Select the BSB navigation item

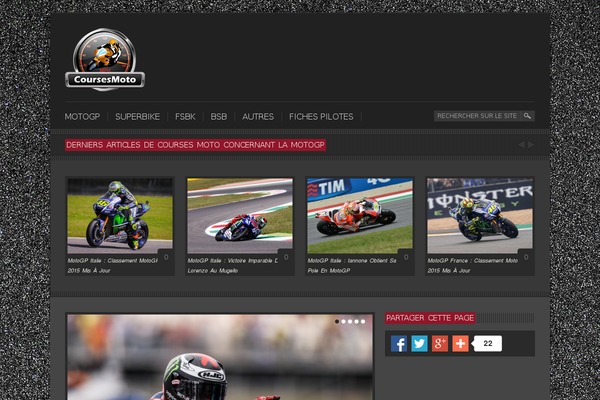218,117
